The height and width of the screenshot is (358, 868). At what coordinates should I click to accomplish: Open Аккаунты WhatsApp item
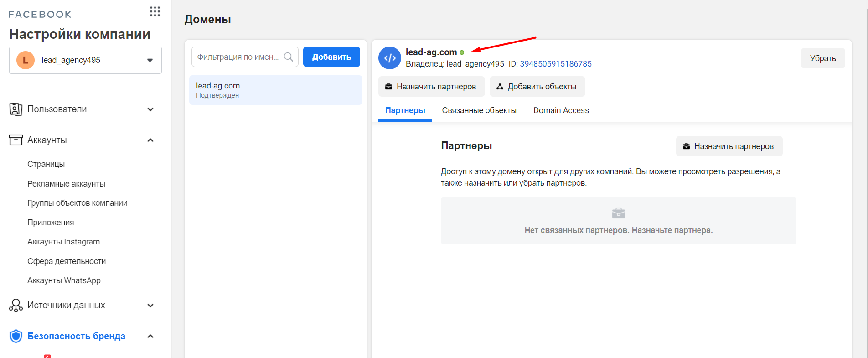pos(64,280)
